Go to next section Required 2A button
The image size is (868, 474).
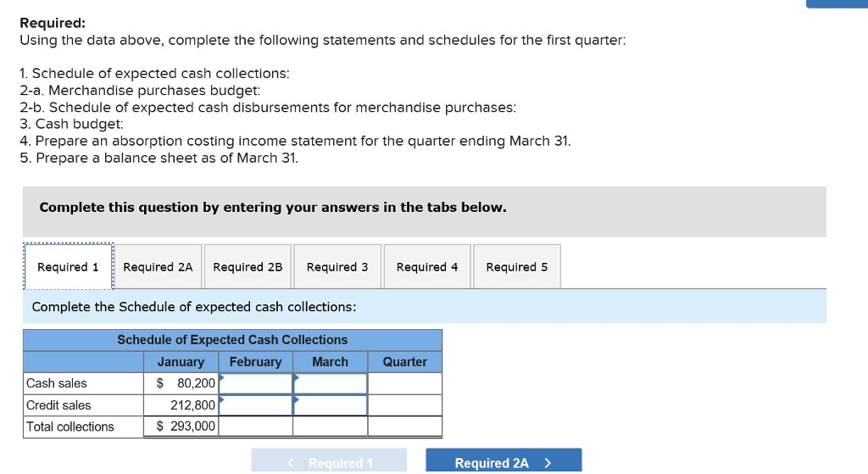click(504, 460)
